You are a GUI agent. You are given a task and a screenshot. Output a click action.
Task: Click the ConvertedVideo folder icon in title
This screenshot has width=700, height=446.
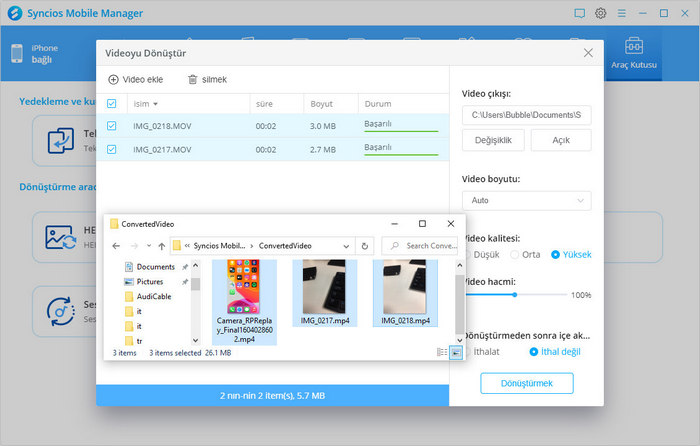coord(114,224)
